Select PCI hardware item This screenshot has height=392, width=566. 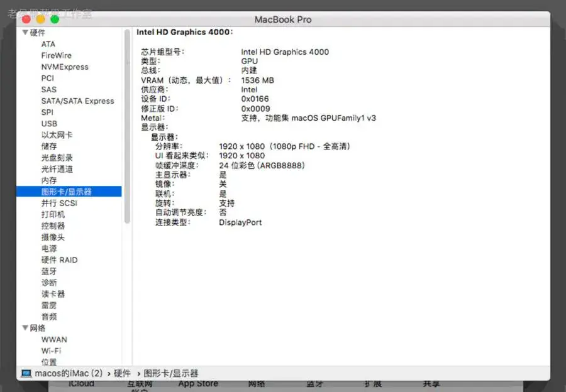(47, 79)
